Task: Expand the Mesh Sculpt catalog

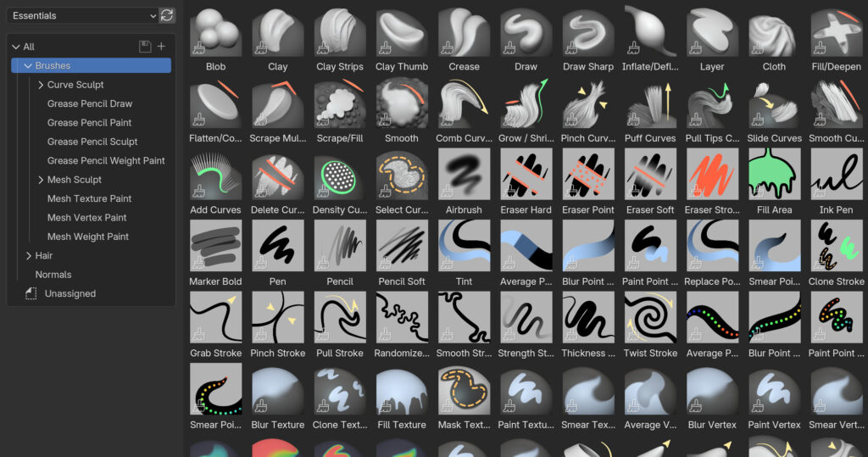Action: click(x=41, y=180)
